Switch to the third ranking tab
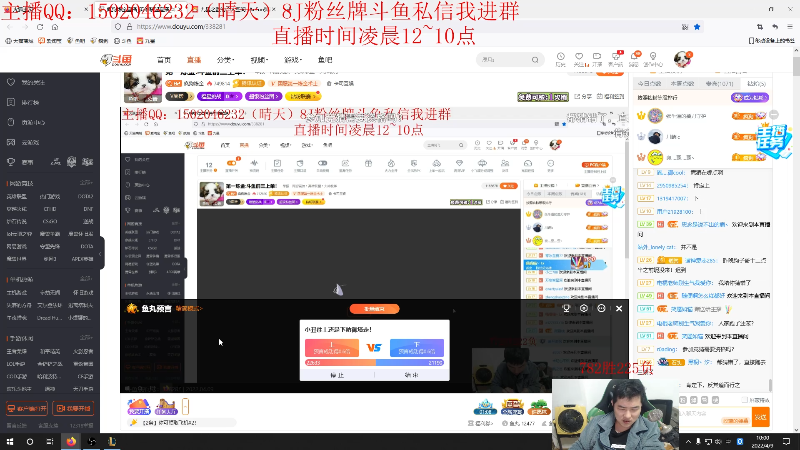The height and width of the screenshot is (450, 800). [719, 83]
